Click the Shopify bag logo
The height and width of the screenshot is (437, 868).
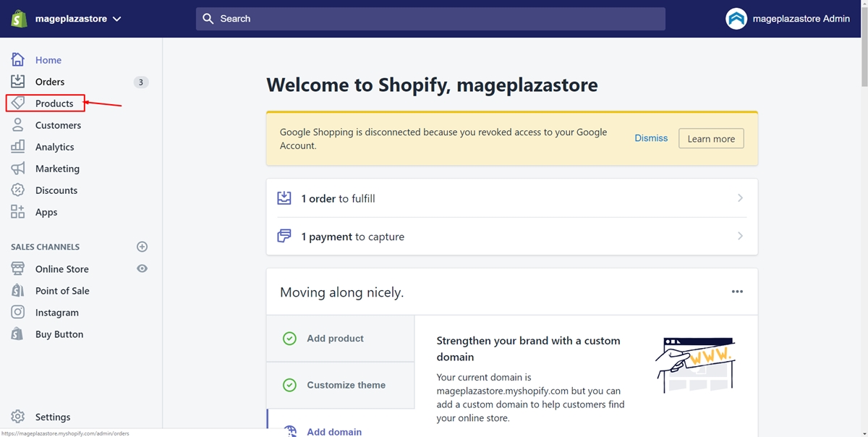click(x=19, y=19)
